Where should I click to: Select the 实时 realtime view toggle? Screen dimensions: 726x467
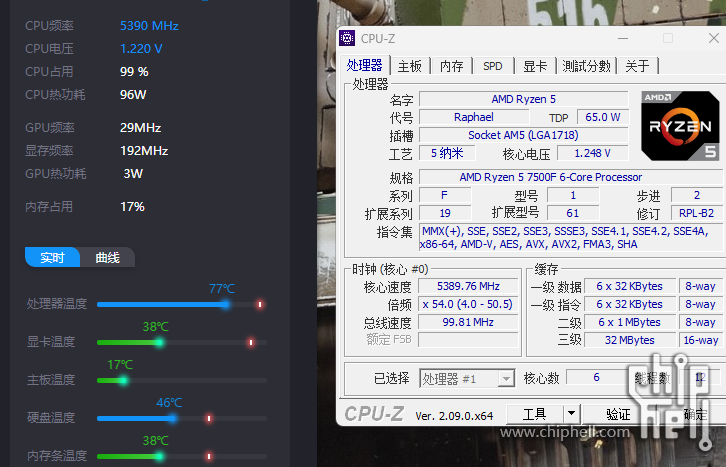(x=52, y=257)
